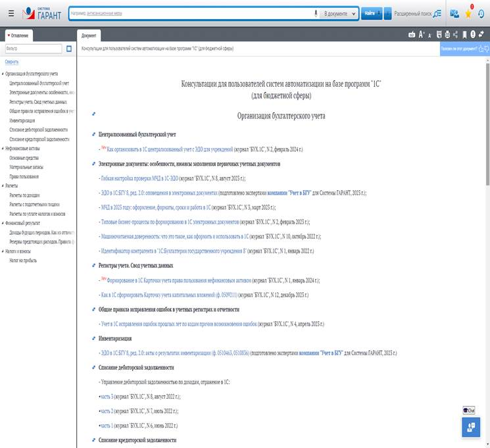Screen dimensions: 490x448
Task: Select Расчеты с подотчетными лицами in tree
Action: 34,205
